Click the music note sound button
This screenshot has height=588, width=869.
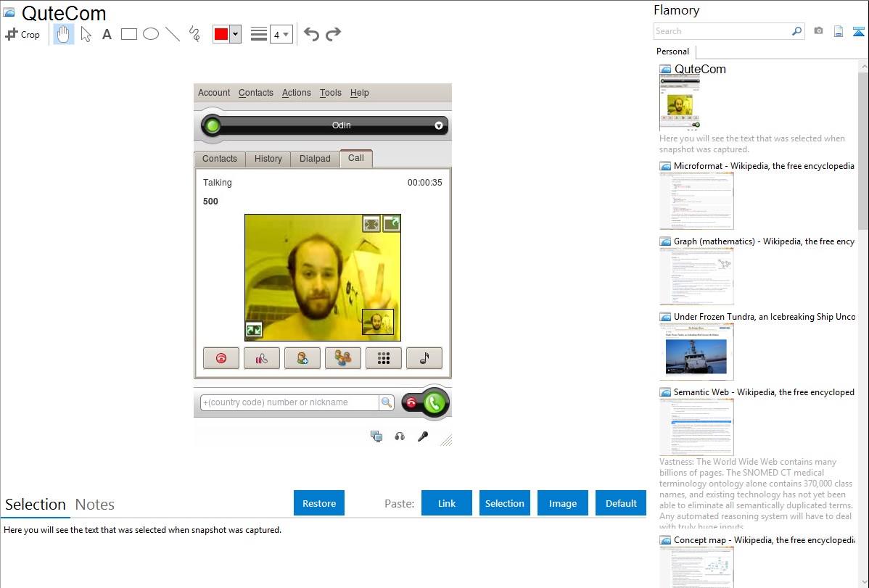[x=424, y=358]
